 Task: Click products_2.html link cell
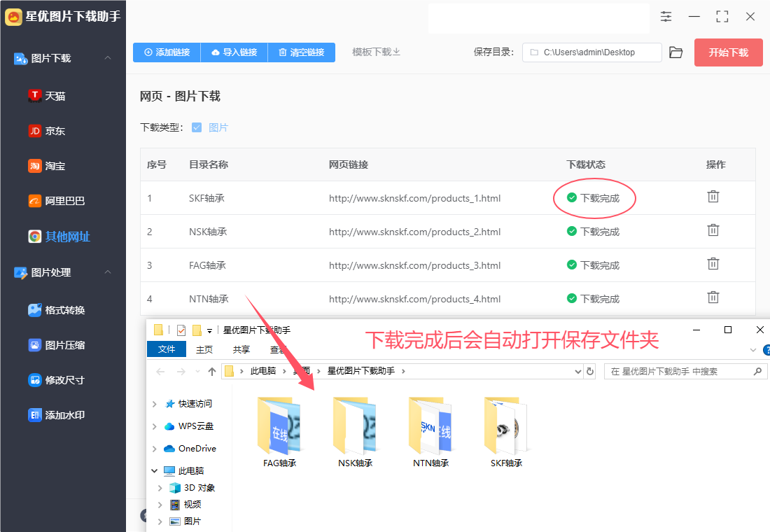pyautogui.click(x=414, y=232)
